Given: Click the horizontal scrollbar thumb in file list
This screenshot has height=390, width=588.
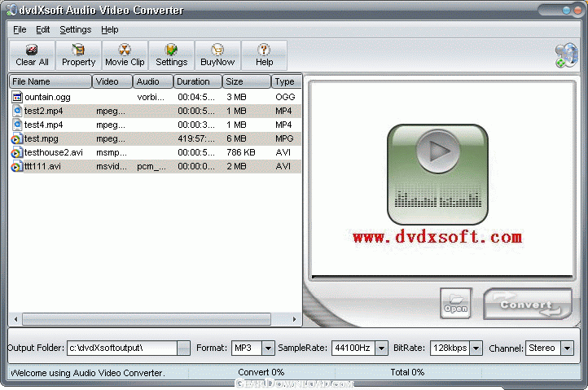Looking at the screenshot, I should 147,319.
